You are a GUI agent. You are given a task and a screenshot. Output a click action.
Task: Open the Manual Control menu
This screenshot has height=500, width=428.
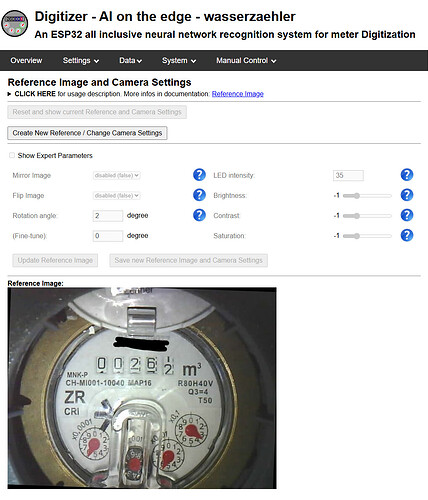pyautogui.click(x=246, y=61)
